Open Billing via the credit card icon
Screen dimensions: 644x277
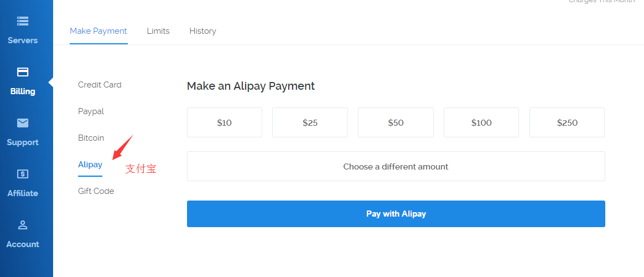point(23,72)
